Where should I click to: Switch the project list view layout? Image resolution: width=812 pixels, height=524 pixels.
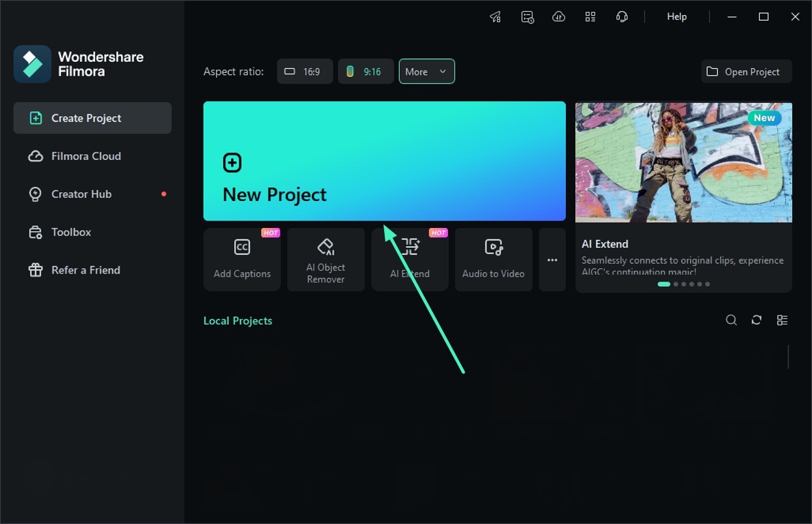[x=782, y=320]
